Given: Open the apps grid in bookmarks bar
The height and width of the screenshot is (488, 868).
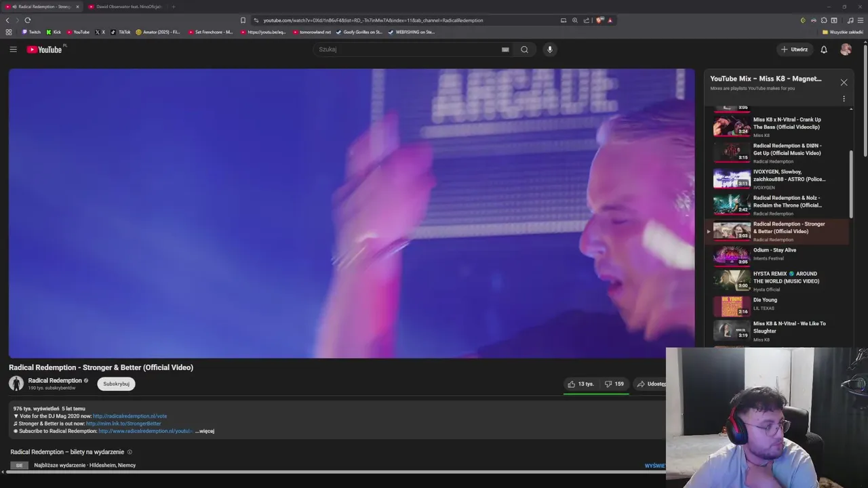Looking at the screenshot, I should (x=8, y=32).
